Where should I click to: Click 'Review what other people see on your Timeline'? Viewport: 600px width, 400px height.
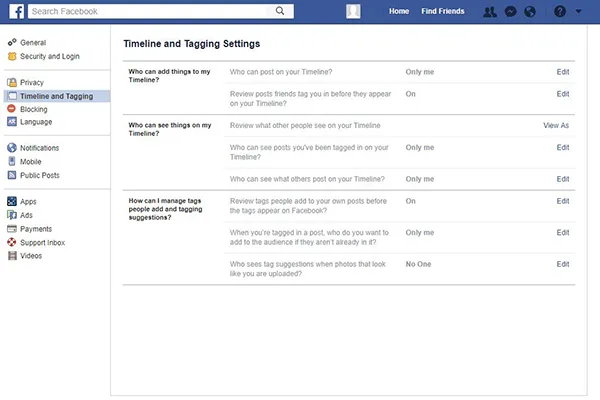coord(305,126)
